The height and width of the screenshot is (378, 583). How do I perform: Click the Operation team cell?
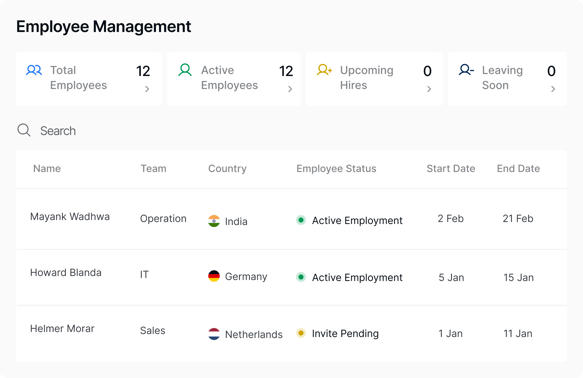tap(163, 219)
